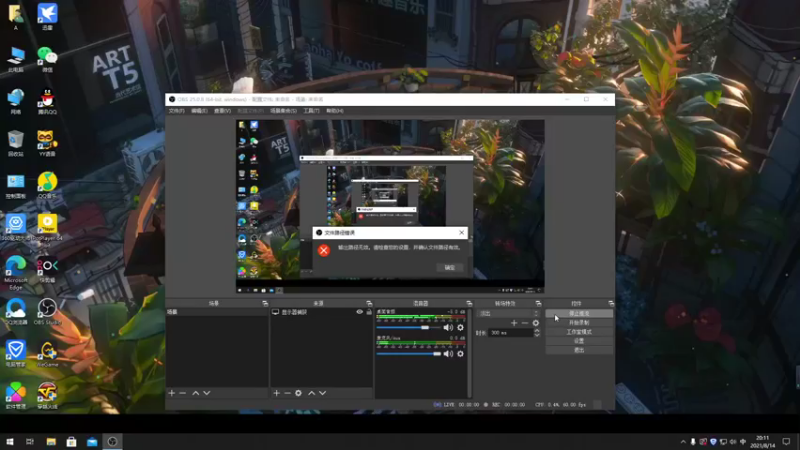This screenshot has height=450, width=800.
Task: Add a transition with plus icon
Action: [x=514, y=323]
